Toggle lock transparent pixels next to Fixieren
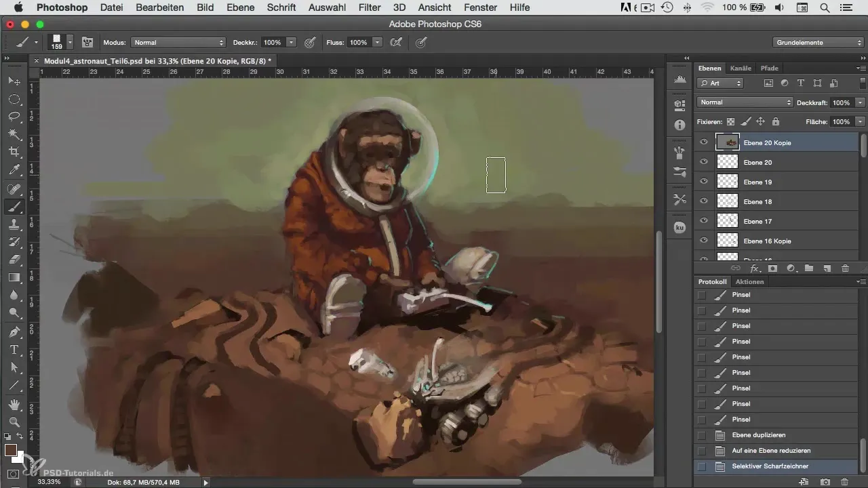The image size is (868, 488). coord(730,122)
